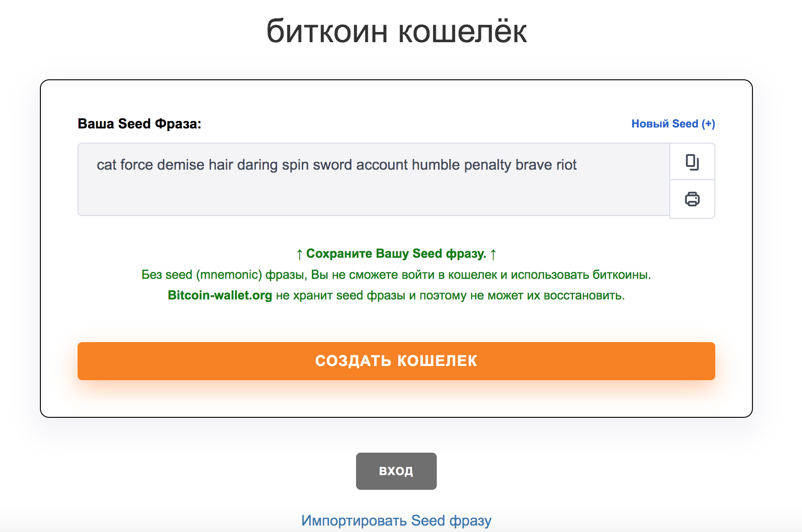The image size is (802, 532).
Task: Click inside the seed phrase text field
Action: (x=374, y=179)
